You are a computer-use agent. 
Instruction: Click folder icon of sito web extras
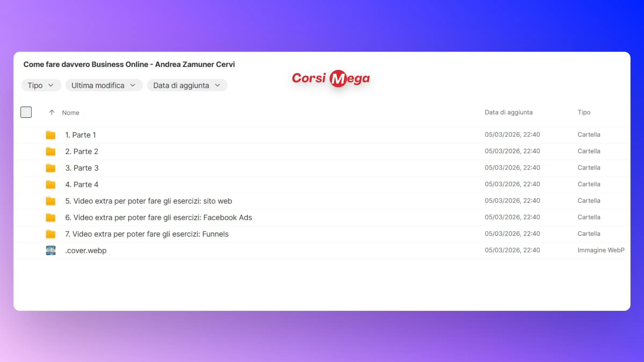[x=50, y=201]
